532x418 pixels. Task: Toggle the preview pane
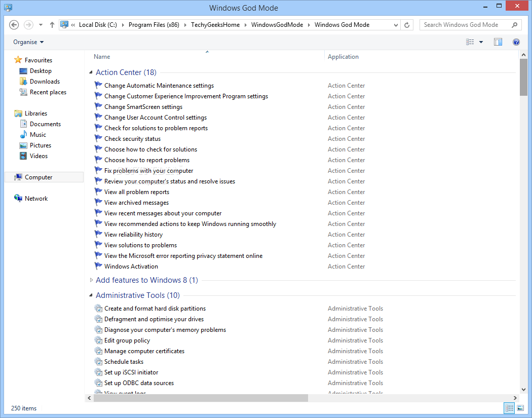tap(498, 42)
